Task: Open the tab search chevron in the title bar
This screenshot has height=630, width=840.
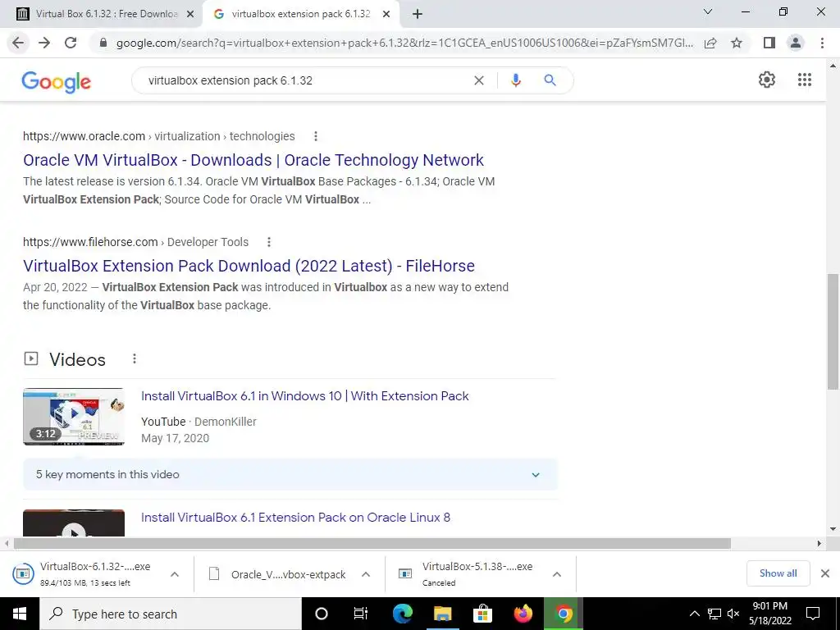Action: [708, 11]
